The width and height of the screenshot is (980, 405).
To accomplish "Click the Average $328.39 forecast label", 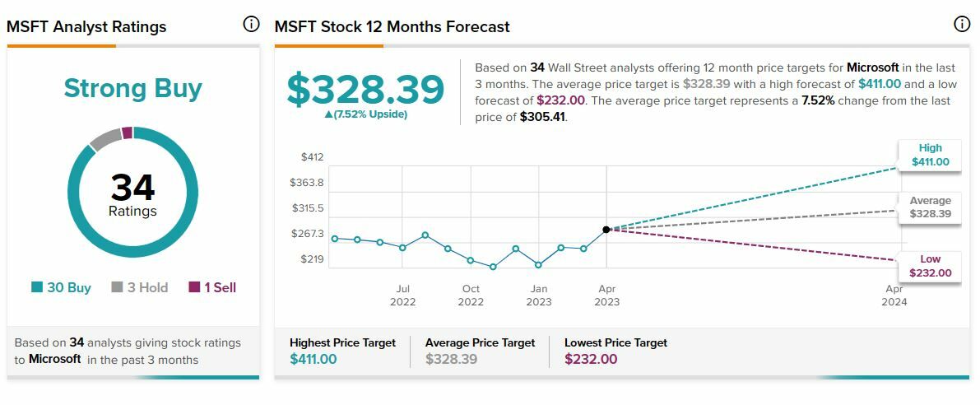I will [x=930, y=207].
